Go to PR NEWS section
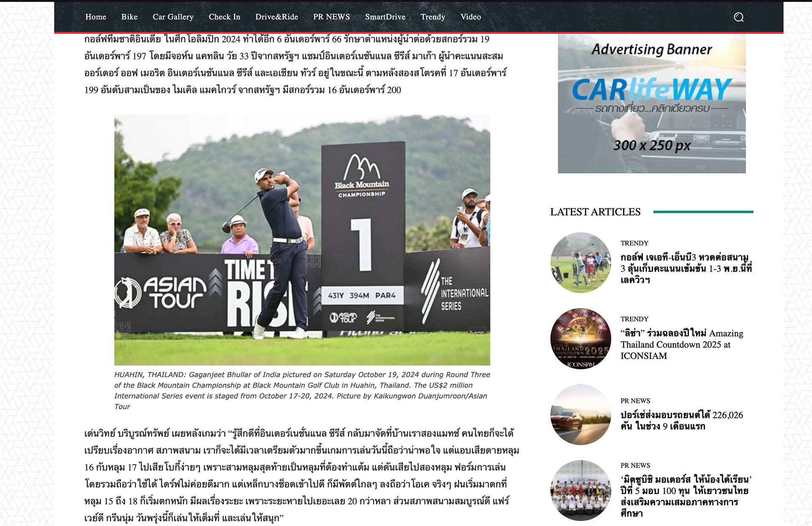This screenshot has height=526, width=812. (331, 17)
